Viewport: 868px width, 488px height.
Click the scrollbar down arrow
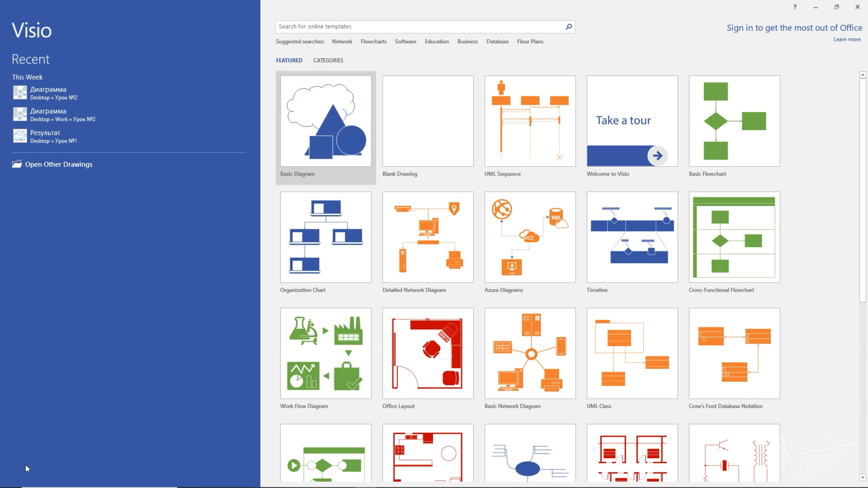coord(862,478)
